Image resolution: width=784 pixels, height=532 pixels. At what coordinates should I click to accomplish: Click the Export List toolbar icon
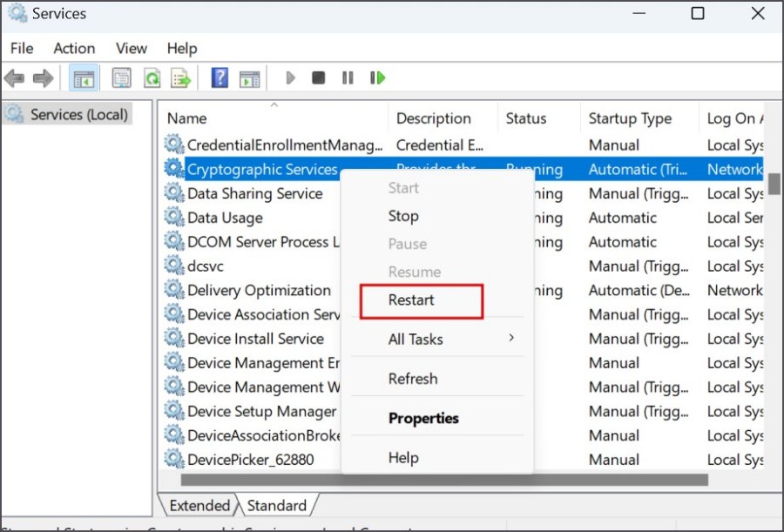tap(180, 78)
